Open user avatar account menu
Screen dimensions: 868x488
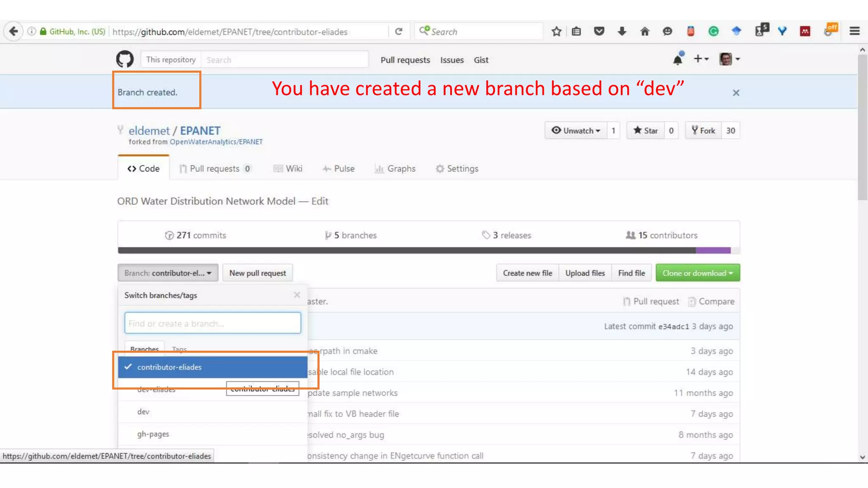tap(729, 59)
